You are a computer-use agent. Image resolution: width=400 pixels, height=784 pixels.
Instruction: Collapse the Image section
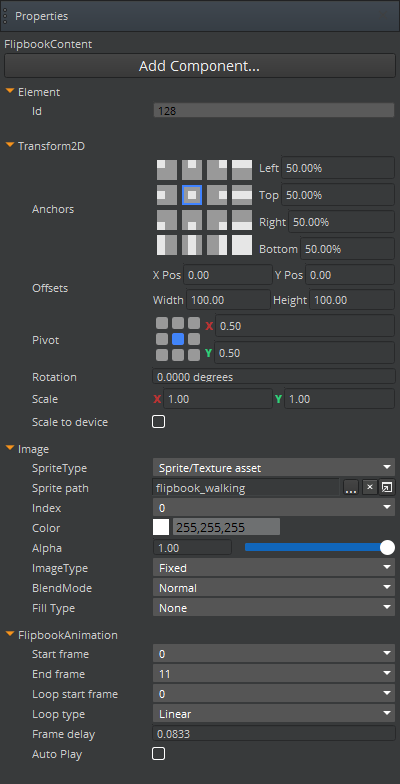[x=10, y=448]
